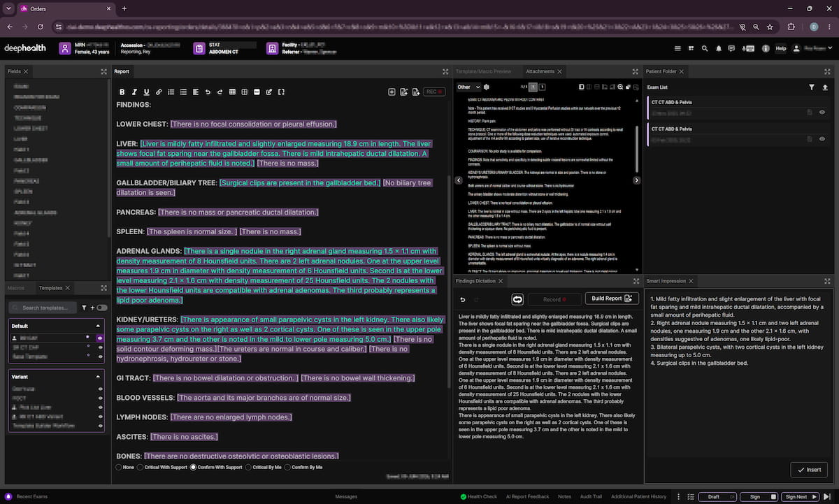Go to next attachment with right arrow
Screen dimensions: 839x504
[x=637, y=180]
